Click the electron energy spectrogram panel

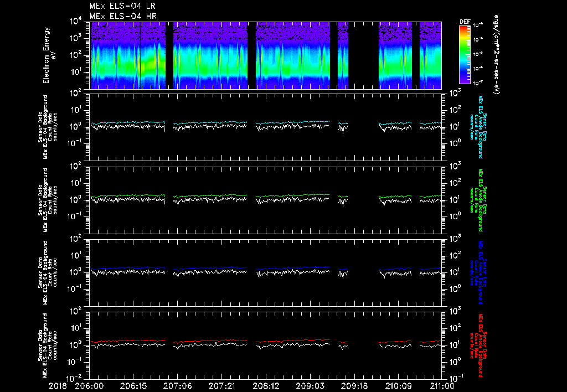[265, 55]
